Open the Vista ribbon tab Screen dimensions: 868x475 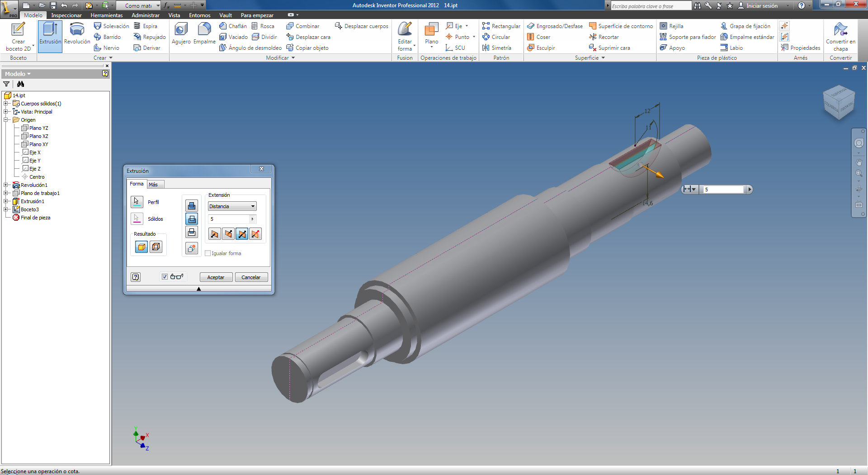click(174, 15)
